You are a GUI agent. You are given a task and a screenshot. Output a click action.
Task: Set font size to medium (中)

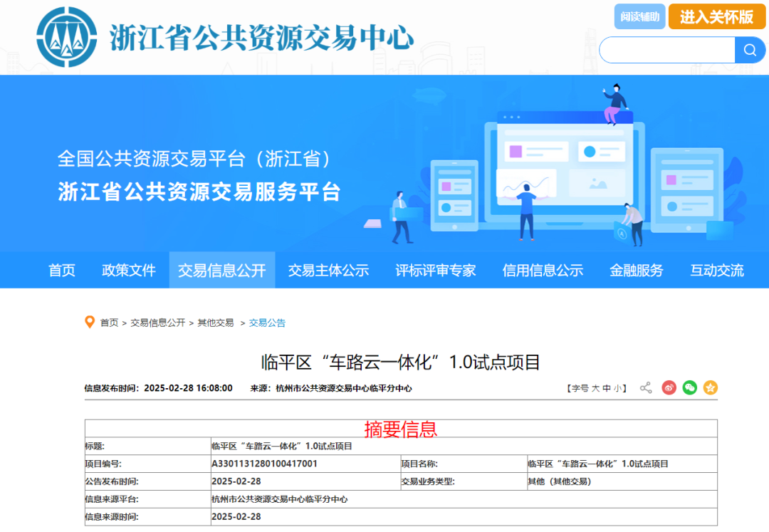click(x=606, y=389)
